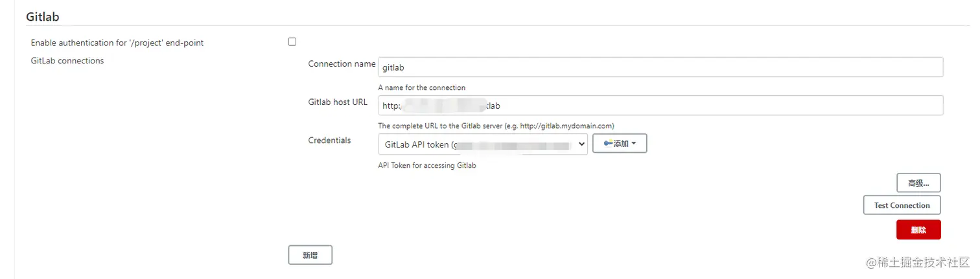Viewport: 980px width, 279px height.
Task: Click the 新增 button
Action: point(310,255)
